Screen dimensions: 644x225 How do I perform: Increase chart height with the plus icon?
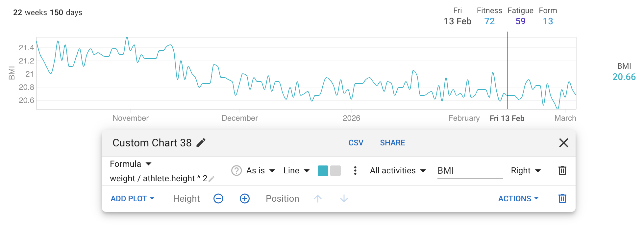244,198
